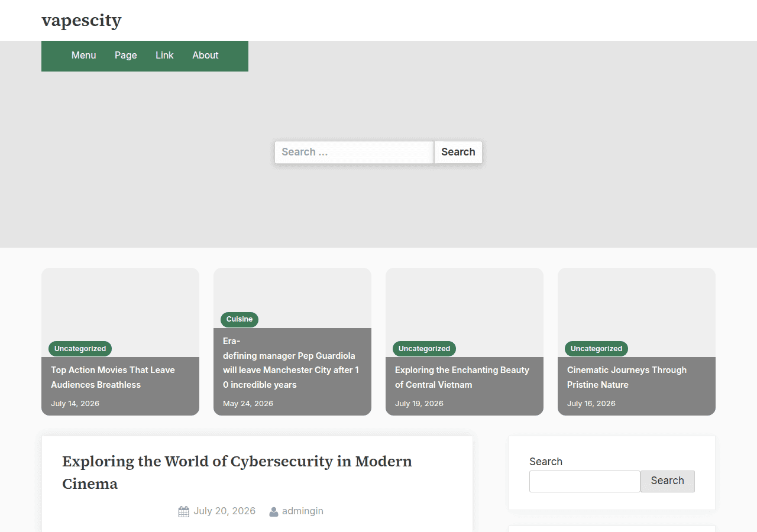757x532 pixels.
Task: Open Exploring the Enchanting Beauty of Central Vietnam
Action: tap(462, 377)
